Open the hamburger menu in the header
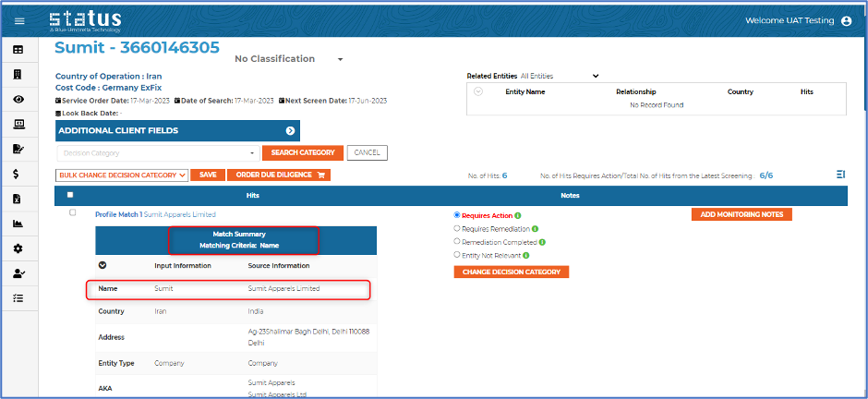 coord(19,20)
